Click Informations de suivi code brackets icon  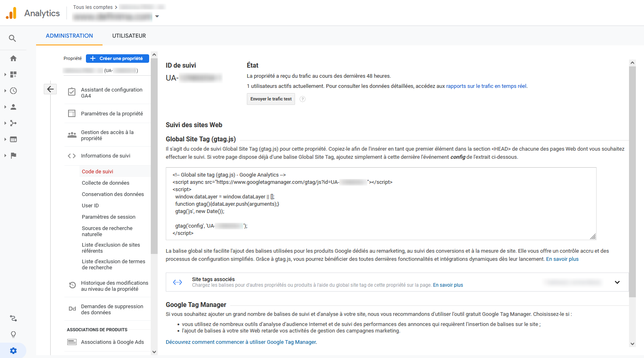[x=72, y=156]
